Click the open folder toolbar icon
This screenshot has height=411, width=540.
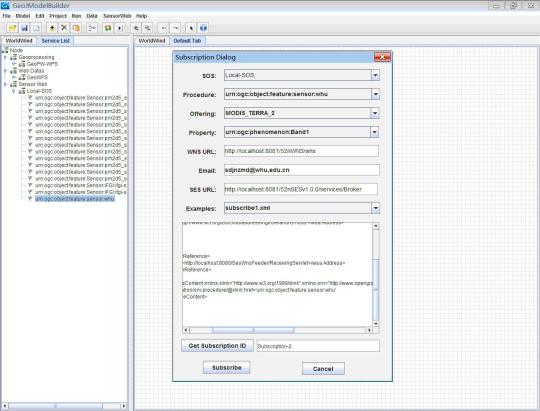[x=12, y=28]
